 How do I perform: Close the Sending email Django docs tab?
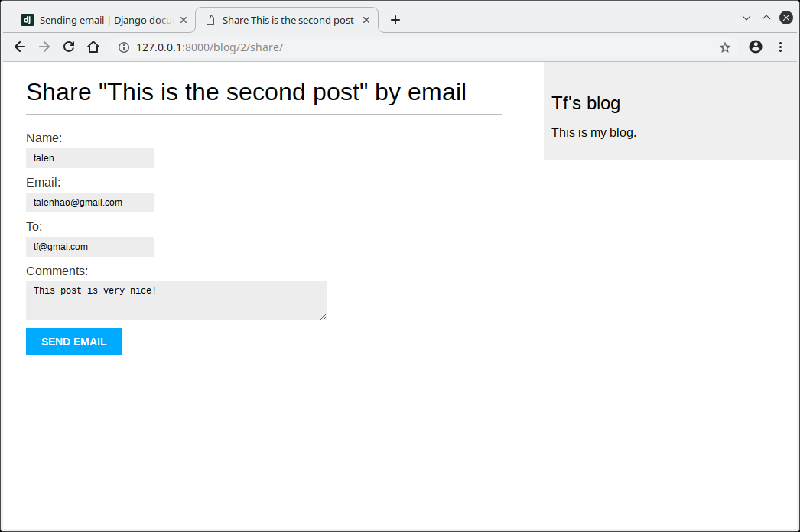pos(184,20)
